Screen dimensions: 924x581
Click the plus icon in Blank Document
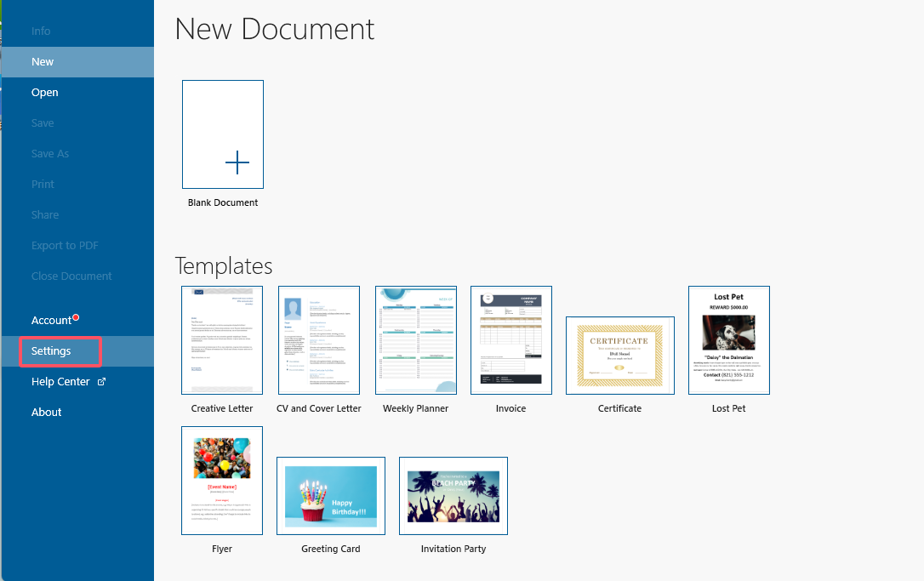(x=237, y=162)
